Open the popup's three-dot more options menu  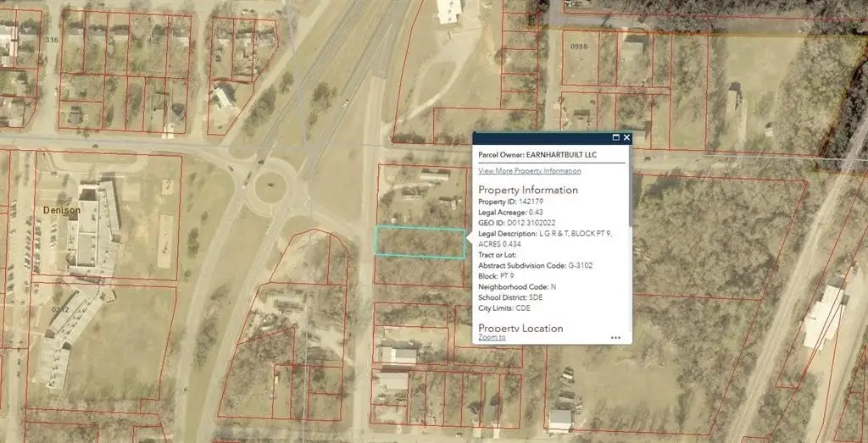click(615, 337)
